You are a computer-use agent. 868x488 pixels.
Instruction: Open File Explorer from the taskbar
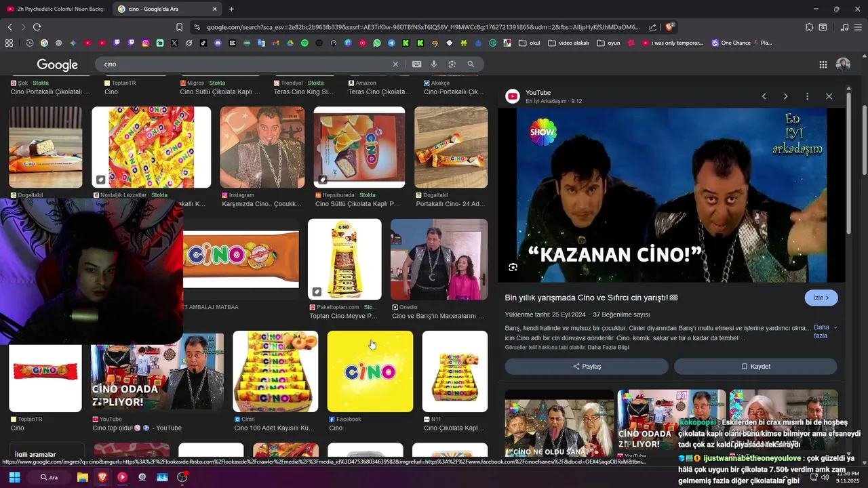(82, 477)
